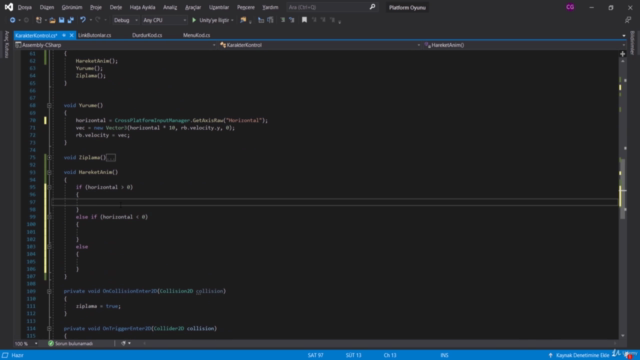This screenshot has height=360, width=640.
Task: Open the Araç Kutusu side panel tab
Action: click(6, 44)
